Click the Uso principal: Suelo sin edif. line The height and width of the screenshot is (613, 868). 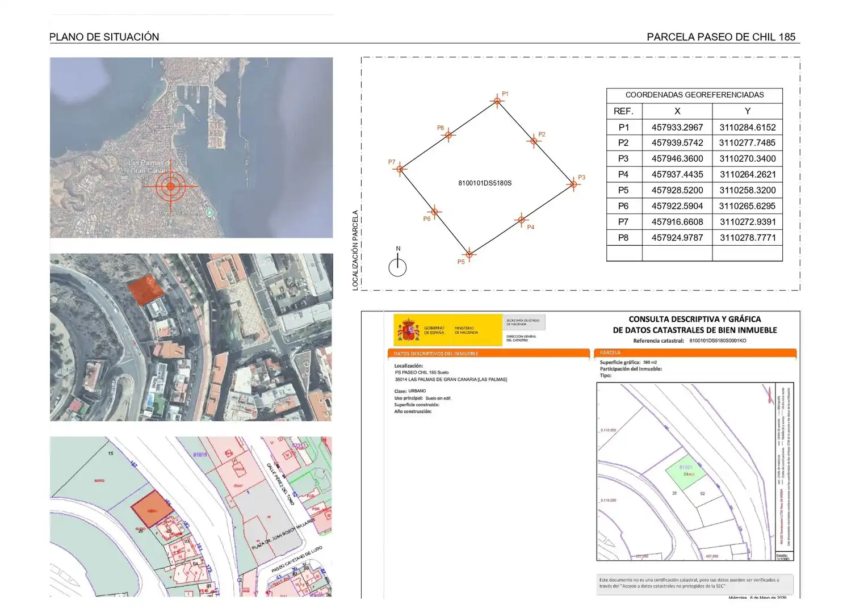[x=423, y=398]
